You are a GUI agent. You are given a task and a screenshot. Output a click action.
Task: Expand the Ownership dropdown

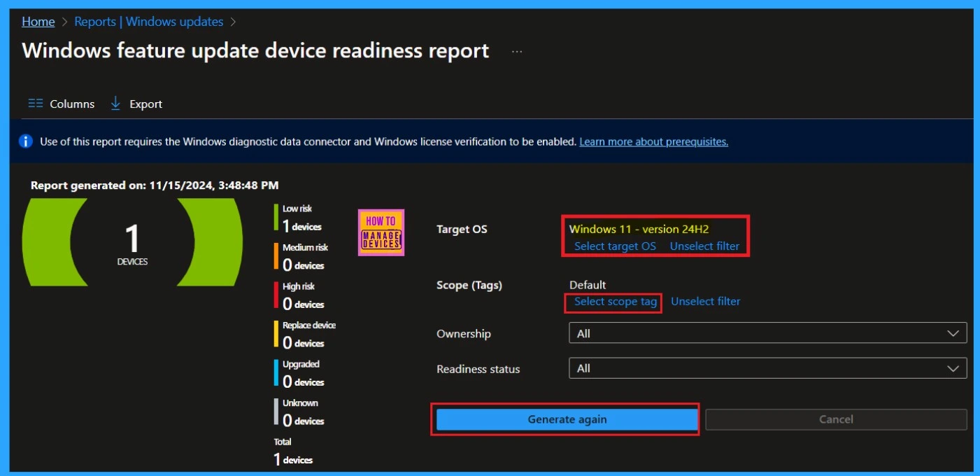pos(768,333)
